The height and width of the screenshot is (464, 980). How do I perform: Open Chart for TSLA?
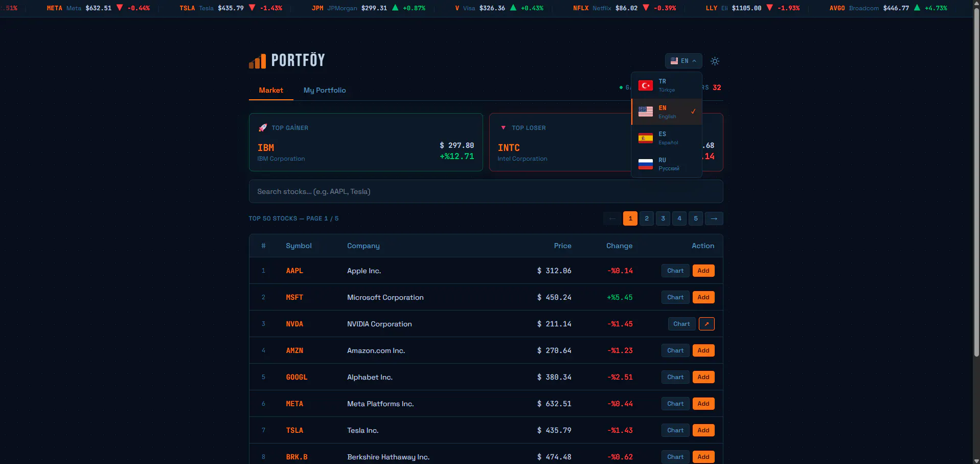click(675, 430)
